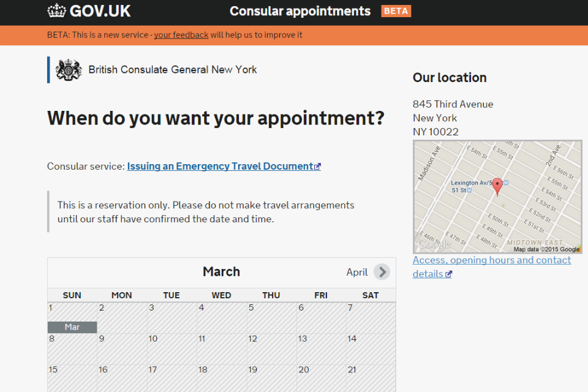Screen dimensions: 588x392
Task: Click the Consular appointments page title
Action: tap(300, 10)
